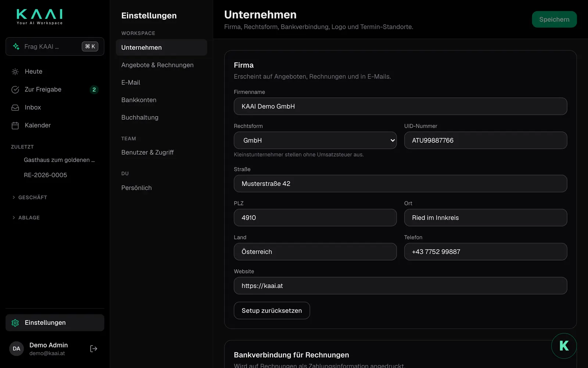Click the KAAI logo
This screenshot has width=588, height=368.
[x=40, y=17]
